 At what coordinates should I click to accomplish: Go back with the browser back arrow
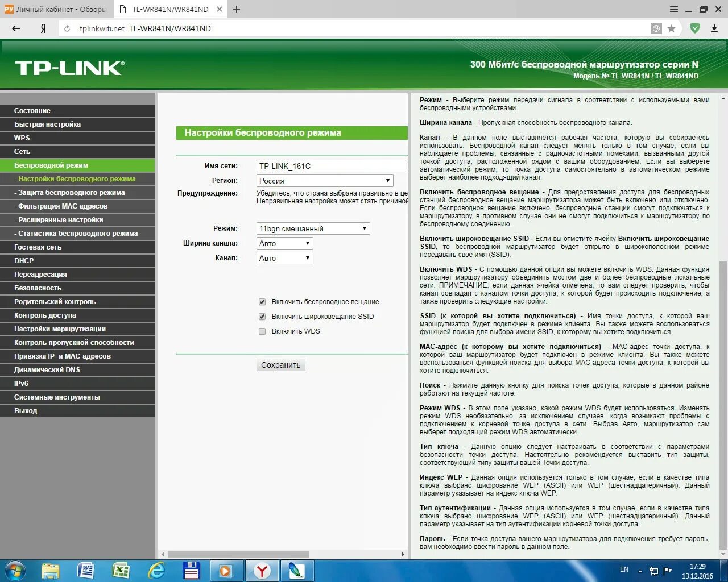(16, 28)
